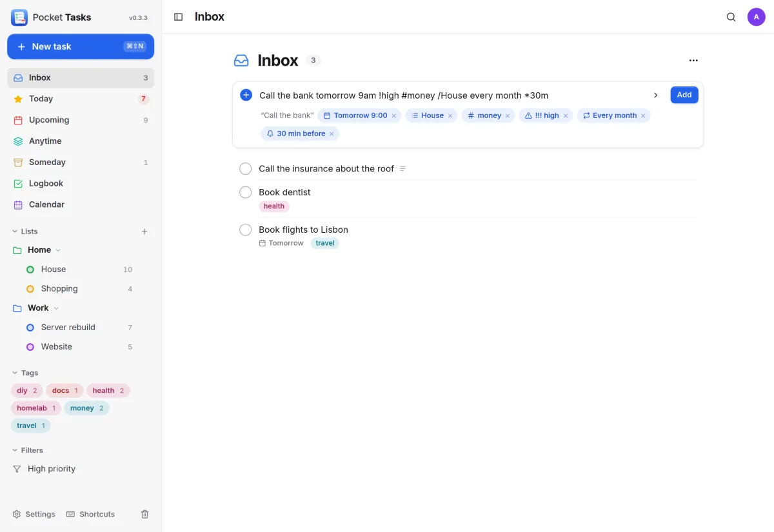774x532 pixels.
Task: Remove the House list chip
Action: [450, 116]
